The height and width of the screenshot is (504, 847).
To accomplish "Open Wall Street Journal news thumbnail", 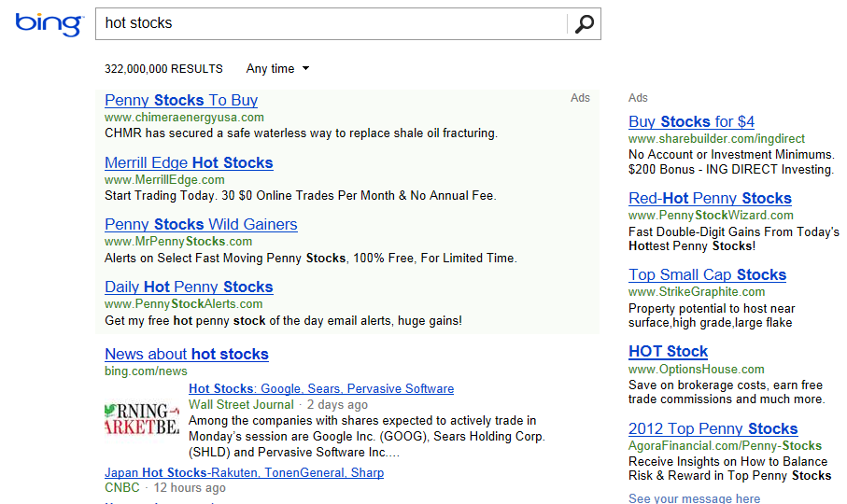I will coord(142,419).
